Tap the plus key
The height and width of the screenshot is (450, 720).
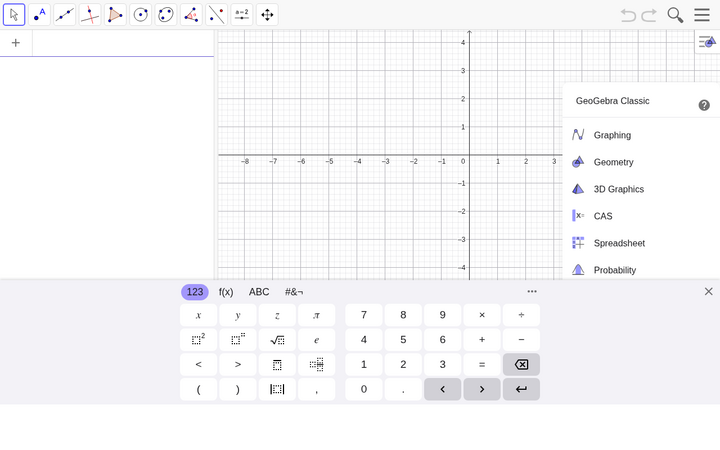482,340
